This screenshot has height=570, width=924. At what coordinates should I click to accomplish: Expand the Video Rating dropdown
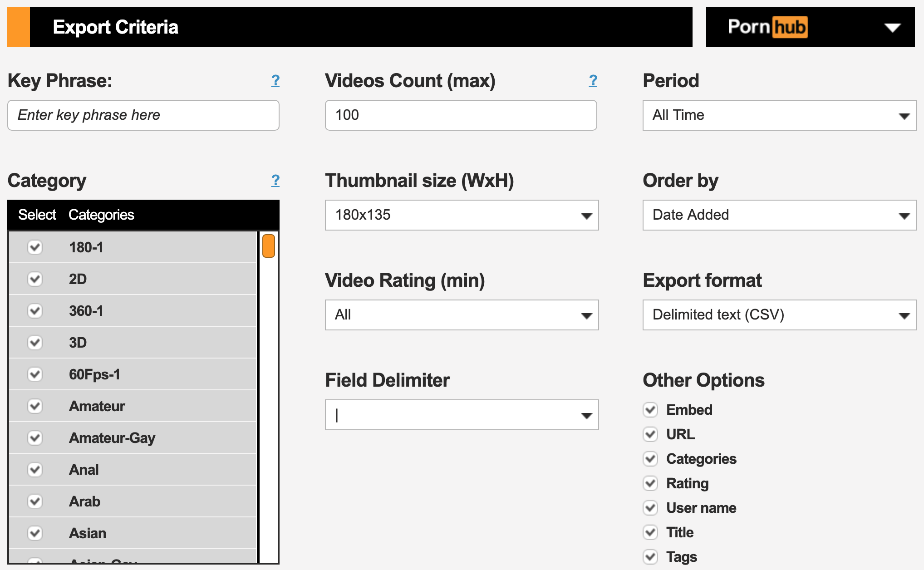click(x=462, y=315)
